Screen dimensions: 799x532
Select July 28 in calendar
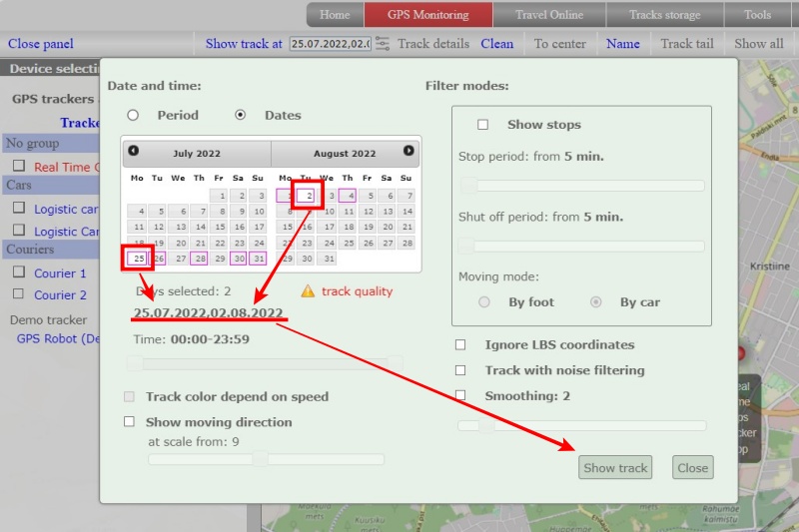click(x=200, y=259)
